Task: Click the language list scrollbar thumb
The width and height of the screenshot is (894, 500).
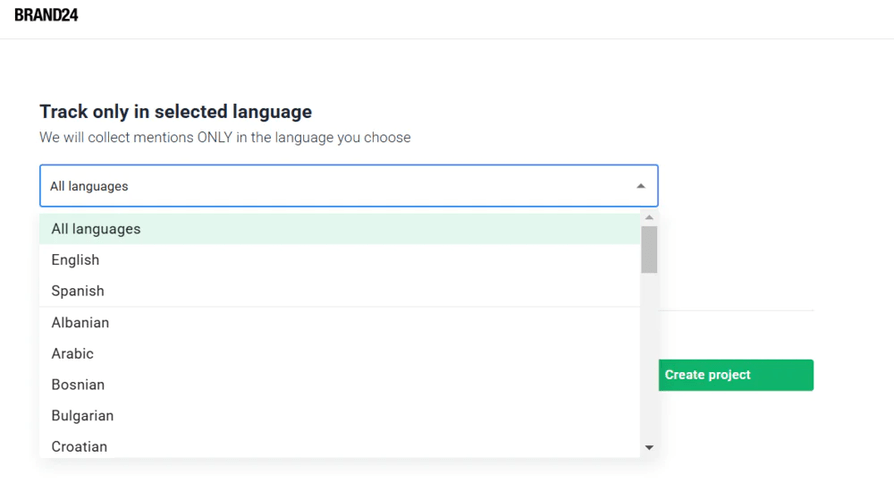Action: click(x=649, y=249)
